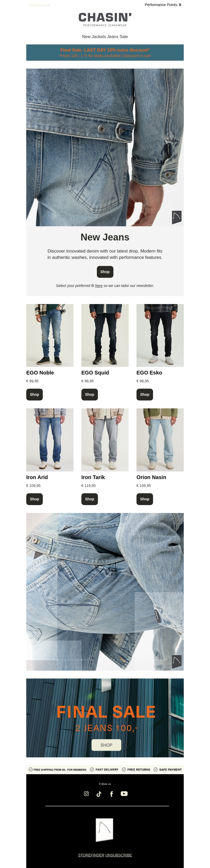The width and height of the screenshot is (210, 868).
Task: Open the YouTube channel icon
Action: pyautogui.click(x=124, y=794)
